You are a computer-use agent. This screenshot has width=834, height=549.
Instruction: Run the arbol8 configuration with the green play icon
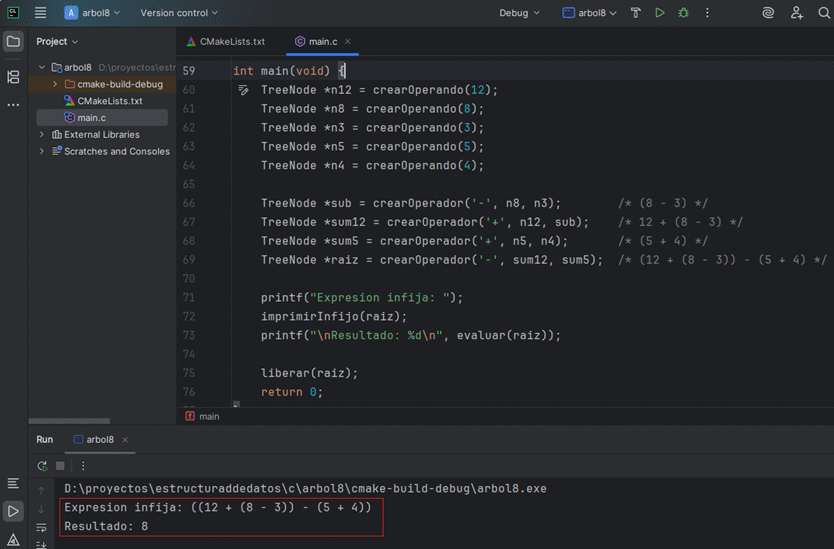click(x=659, y=13)
